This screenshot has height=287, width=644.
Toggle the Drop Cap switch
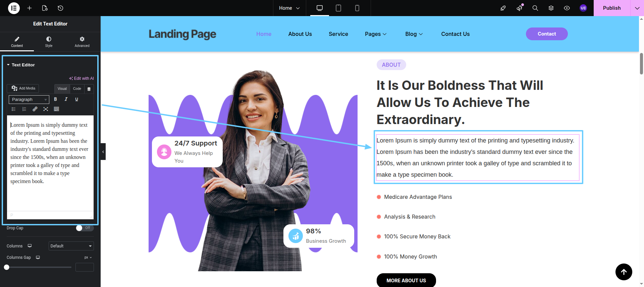tap(85, 228)
